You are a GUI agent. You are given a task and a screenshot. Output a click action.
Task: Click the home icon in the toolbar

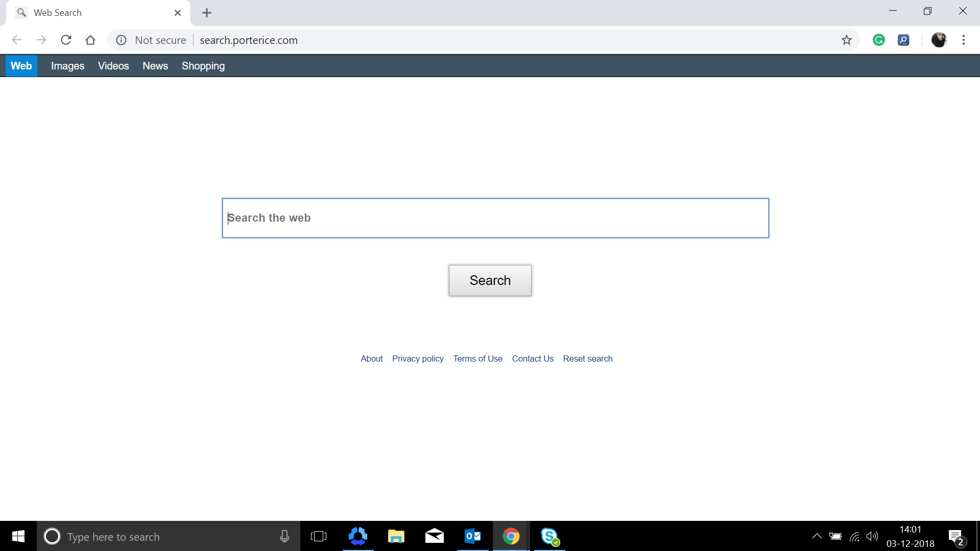click(x=90, y=40)
